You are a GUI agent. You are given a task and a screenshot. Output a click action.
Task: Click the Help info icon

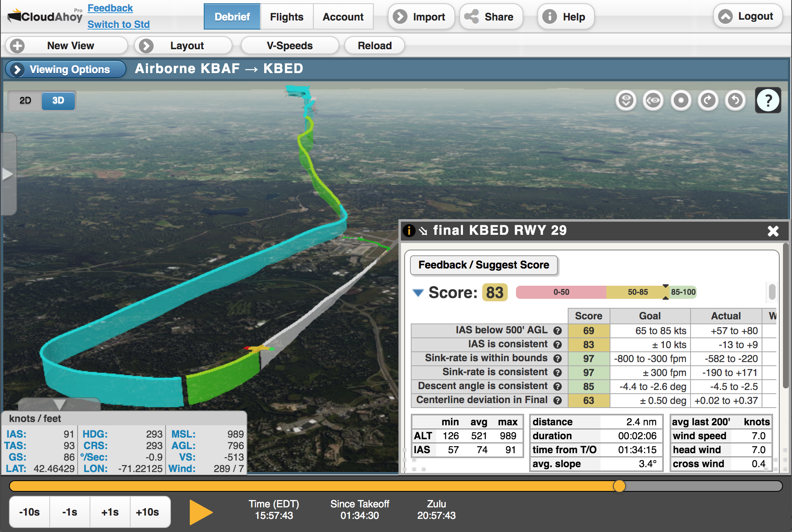550,17
